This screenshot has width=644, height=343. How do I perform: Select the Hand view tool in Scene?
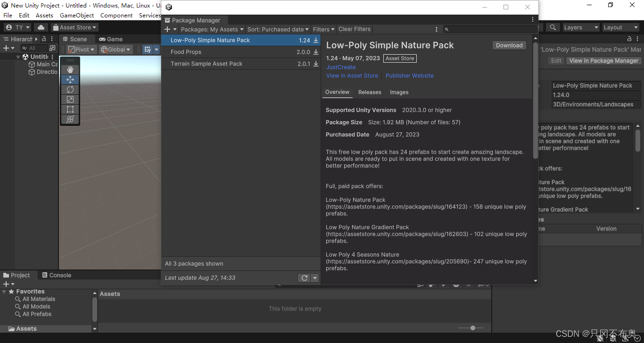pos(70,69)
